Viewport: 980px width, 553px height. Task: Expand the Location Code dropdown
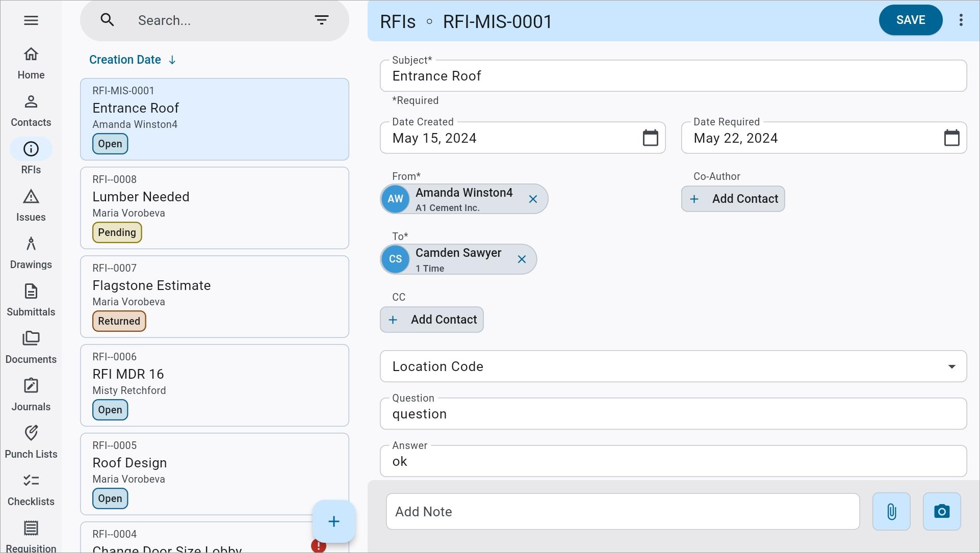pyautogui.click(x=951, y=366)
